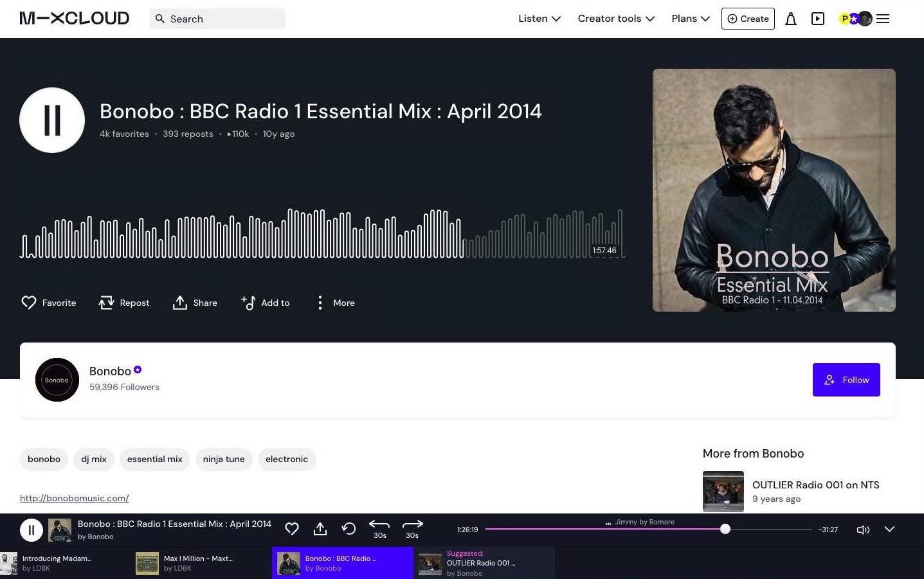Click the Create button

coord(747,19)
